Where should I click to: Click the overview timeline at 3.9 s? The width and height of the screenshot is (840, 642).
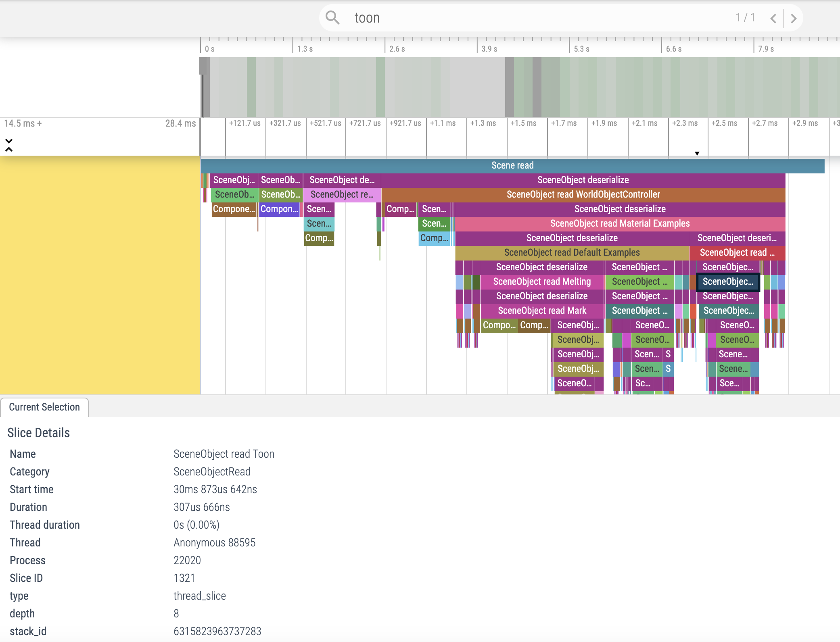(478, 87)
